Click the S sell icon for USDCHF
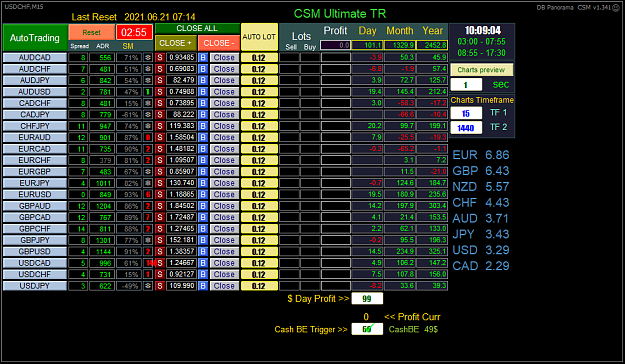 (160, 274)
